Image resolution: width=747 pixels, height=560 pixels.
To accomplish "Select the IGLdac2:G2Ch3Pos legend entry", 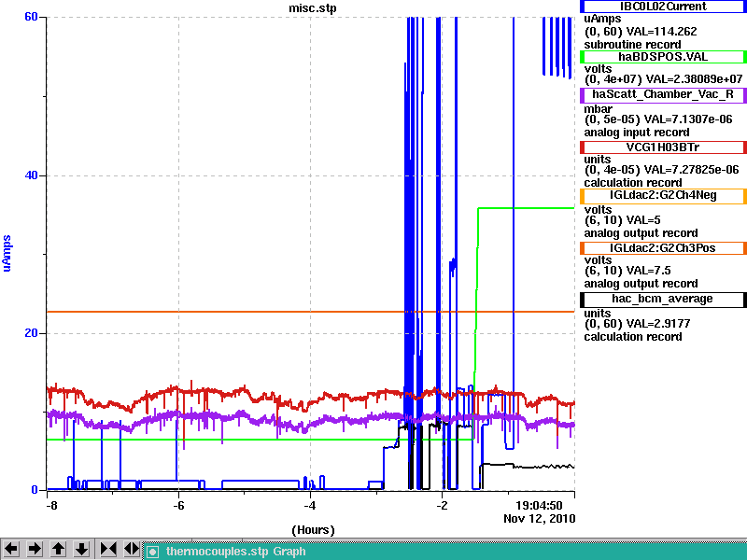I will (663, 248).
